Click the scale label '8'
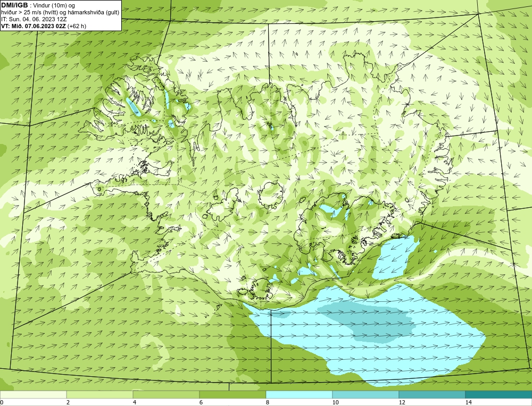The height and width of the screenshot is (406, 532). pos(268,402)
